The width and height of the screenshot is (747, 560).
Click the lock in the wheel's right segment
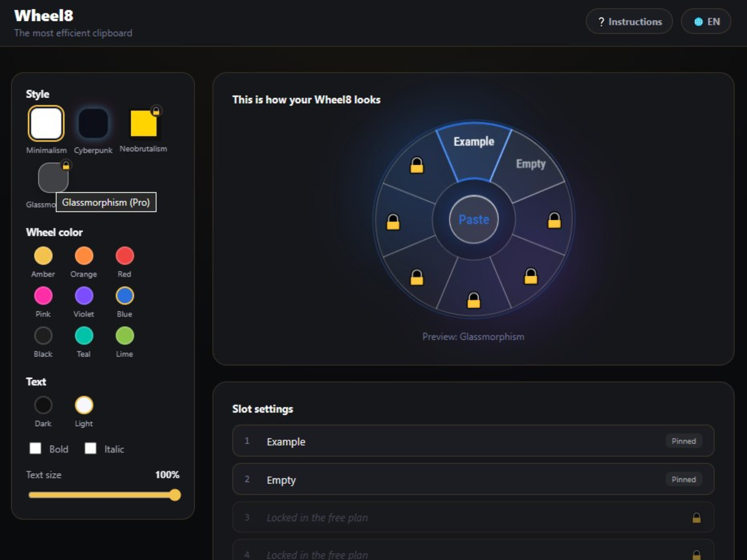(555, 220)
